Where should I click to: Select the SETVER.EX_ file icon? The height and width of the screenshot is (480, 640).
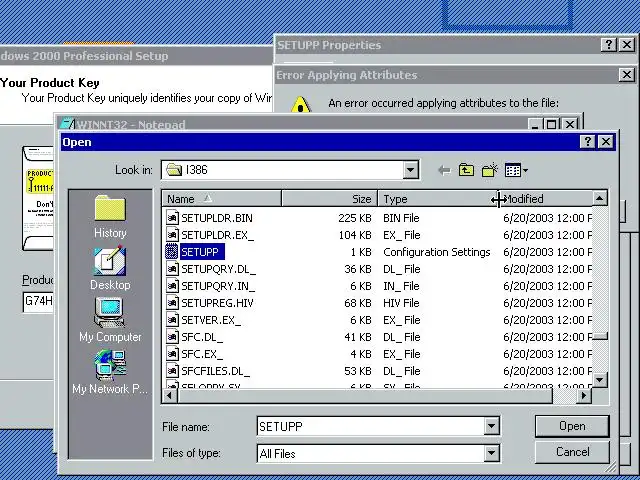click(x=172, y=320)
